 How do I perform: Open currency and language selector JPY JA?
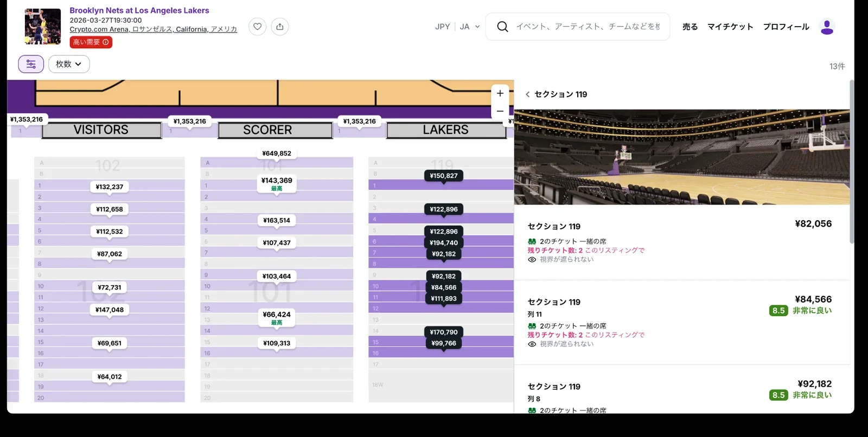(x=457, y=27)
